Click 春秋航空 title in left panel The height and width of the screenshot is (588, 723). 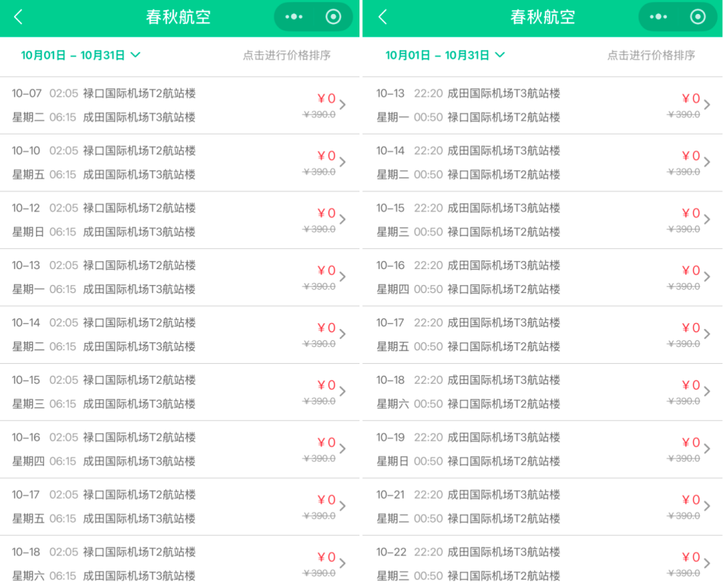179,17
